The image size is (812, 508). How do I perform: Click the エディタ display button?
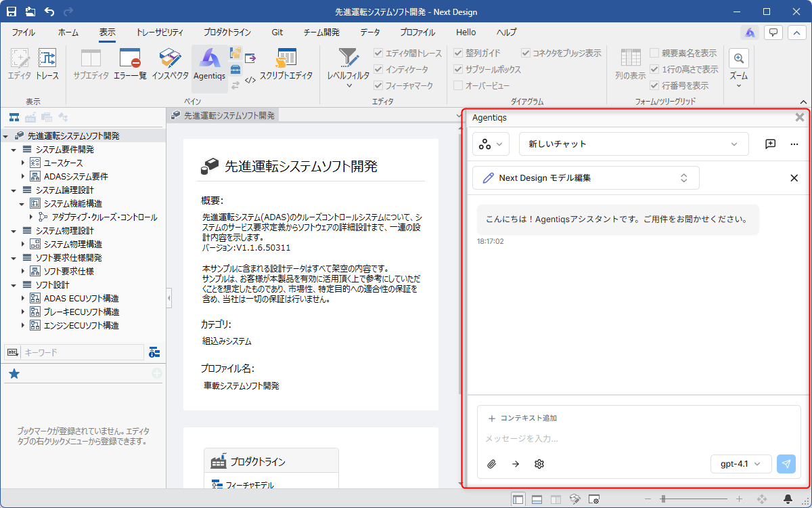(x=20, y=64)
